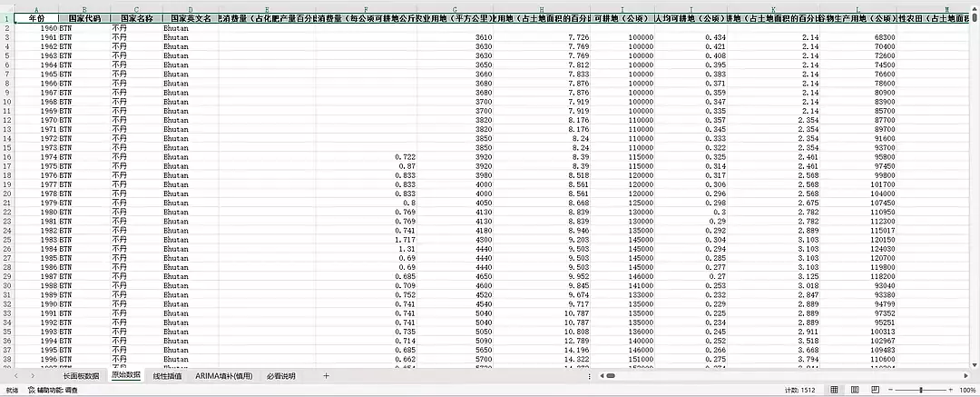Click the 国家英文名 header cell
Image resolution: width=980 pixels, height=397 pixels.
(x=190, y=19)
